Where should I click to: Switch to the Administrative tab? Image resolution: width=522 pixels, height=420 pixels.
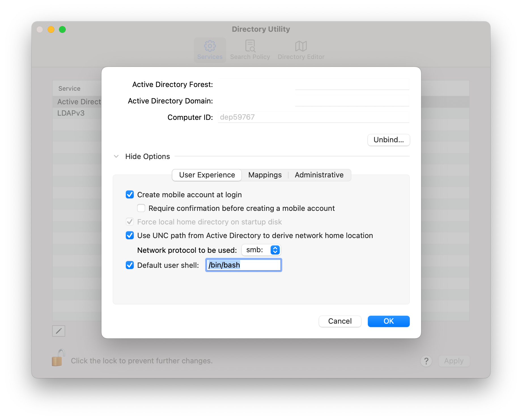(319, 175)
